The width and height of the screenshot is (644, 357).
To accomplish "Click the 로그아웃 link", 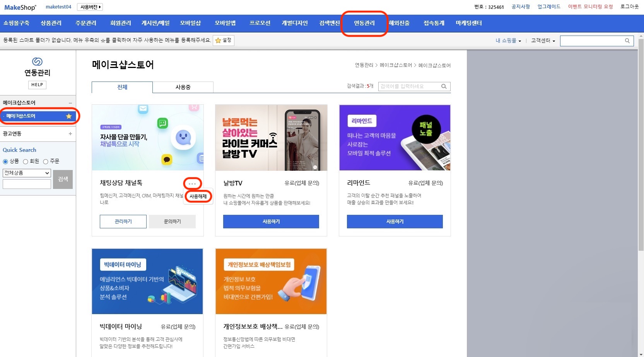I will click(x=630, y=7).
